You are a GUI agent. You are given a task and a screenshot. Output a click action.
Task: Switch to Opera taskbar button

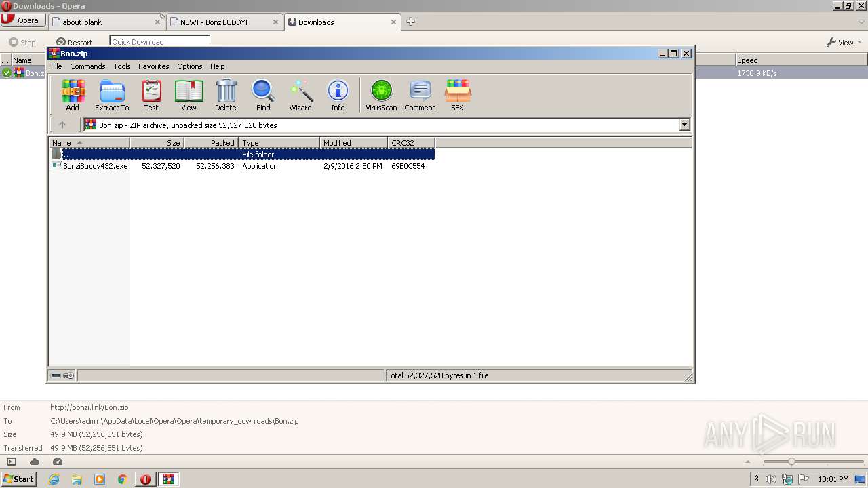pos(145,479)
